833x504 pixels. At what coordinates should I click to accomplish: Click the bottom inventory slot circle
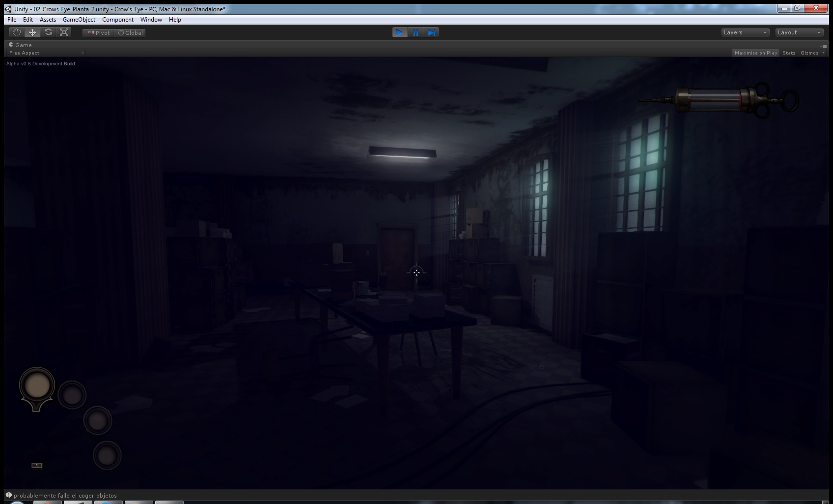pyautogui.click(x=107, y=455)
